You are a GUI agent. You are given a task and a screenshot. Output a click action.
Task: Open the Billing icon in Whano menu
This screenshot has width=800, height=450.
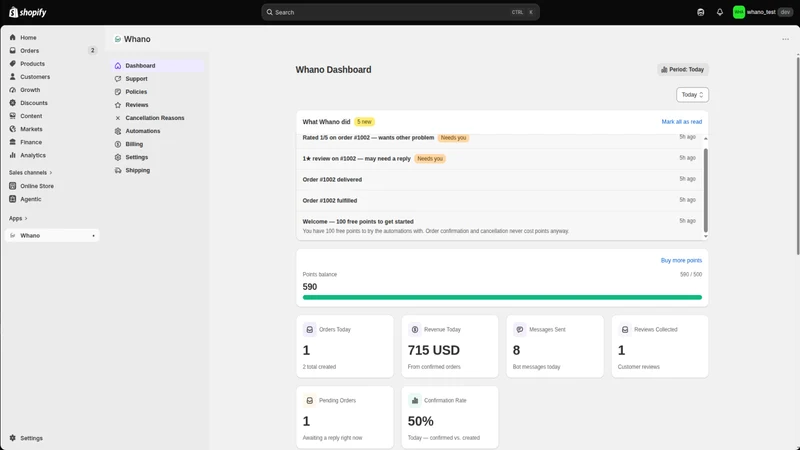[x=118, y=144]
